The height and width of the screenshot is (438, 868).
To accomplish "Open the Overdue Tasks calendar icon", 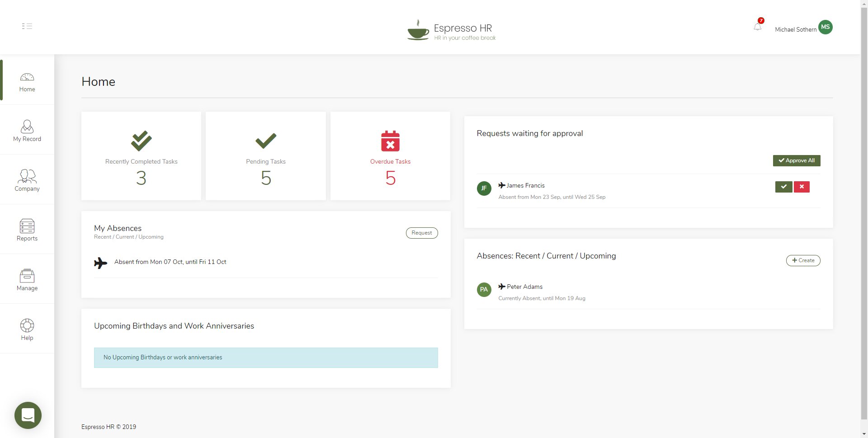I will (390, 141).
